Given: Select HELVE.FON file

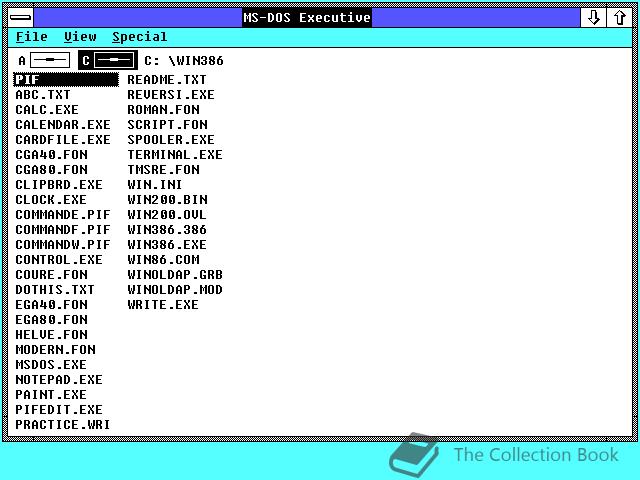Looking at the screenshot, I should point(51,335).
